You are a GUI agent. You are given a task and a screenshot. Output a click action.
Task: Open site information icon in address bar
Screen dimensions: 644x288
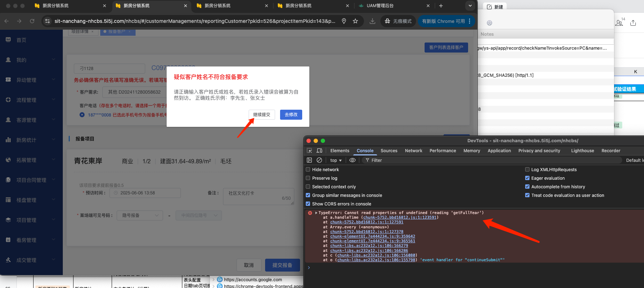[x=47, y=21]
